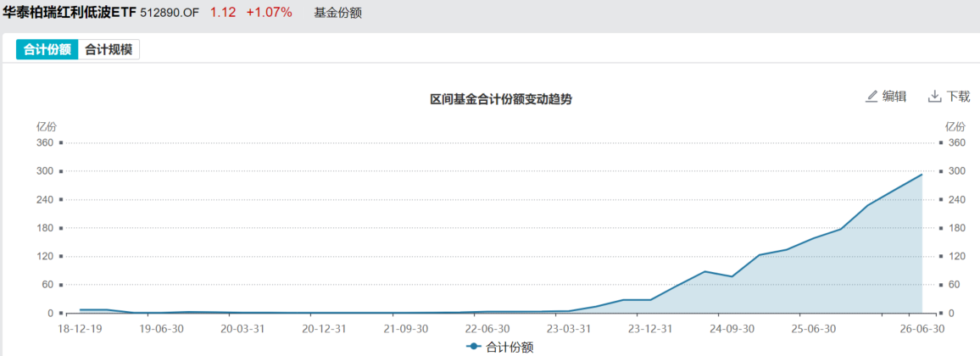Click the chart title 区间基金合计份额变动趋势
This screenshot has width=980, height=356.
pos(501,99)
